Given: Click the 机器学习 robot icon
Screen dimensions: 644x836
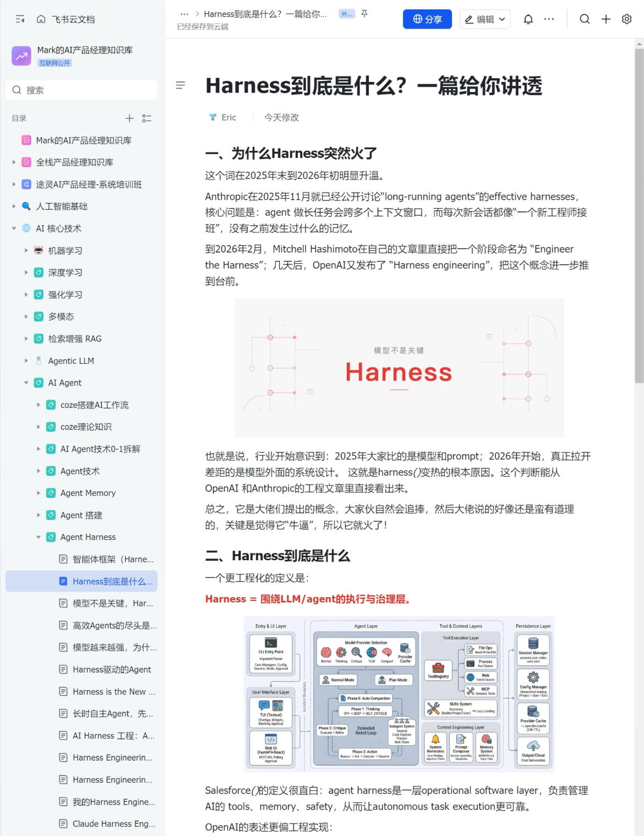Looking at the screenshot, I should coord(39,250).
